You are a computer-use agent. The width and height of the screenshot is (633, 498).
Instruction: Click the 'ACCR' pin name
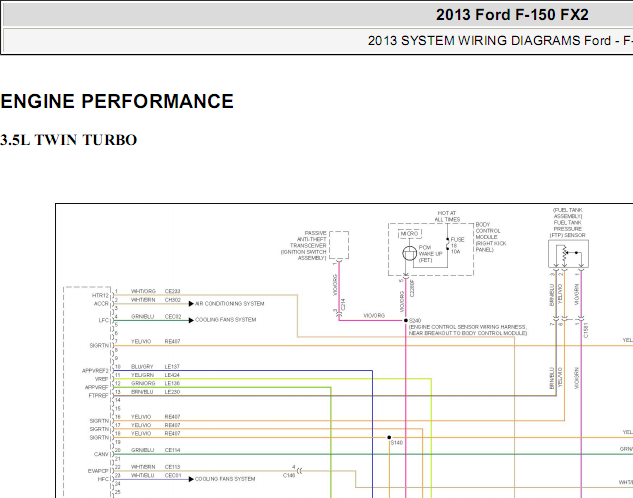101,303
